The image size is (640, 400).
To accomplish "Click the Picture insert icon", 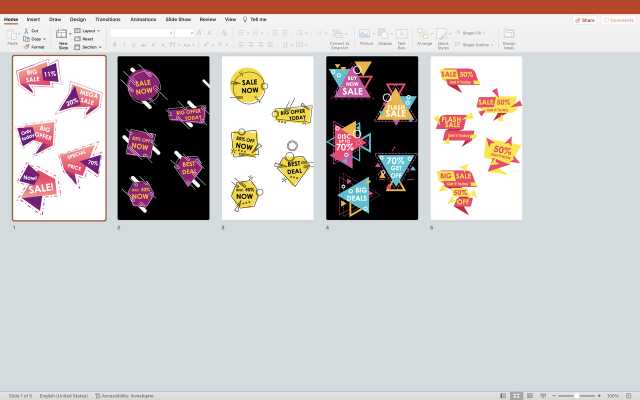I will pyautogui.click(x=366, y=36).
